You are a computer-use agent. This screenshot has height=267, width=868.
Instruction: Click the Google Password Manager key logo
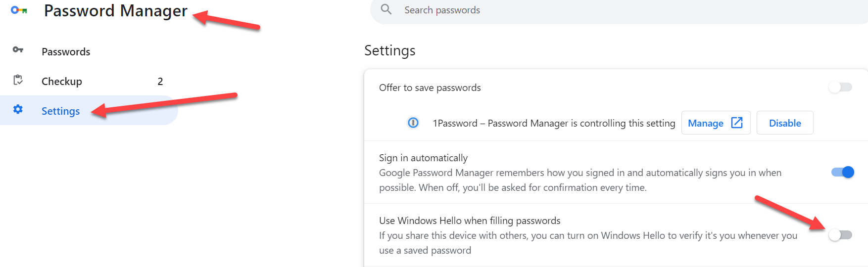[x=19, y=10]
